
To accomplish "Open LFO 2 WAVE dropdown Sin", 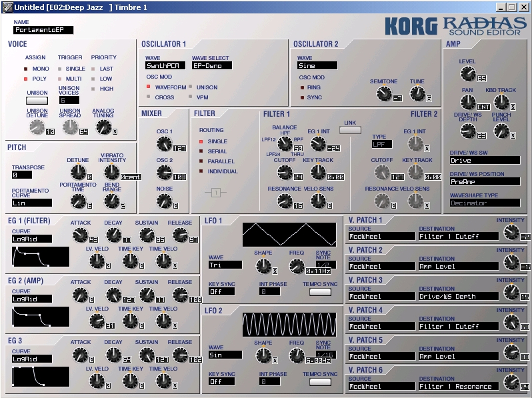I will click(x=225, y=355).
